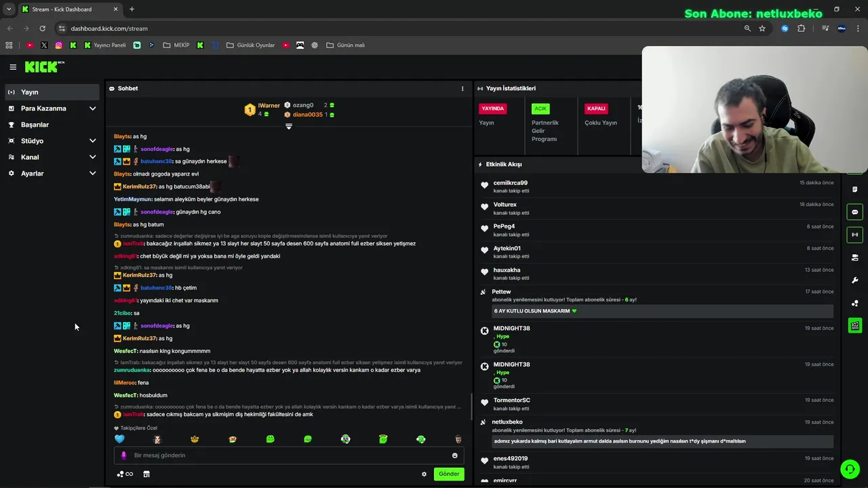Expand the Stüdyo sidebar section
868x488 pixels.
[x=53, y=141]
